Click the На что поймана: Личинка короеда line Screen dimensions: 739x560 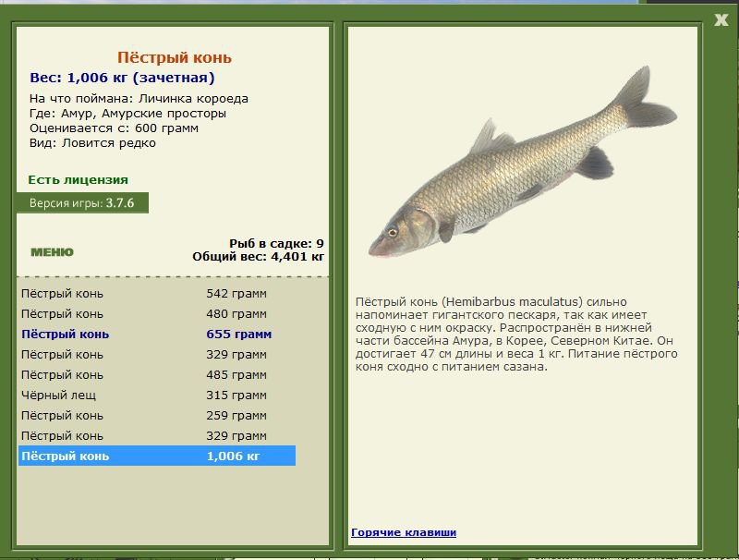[x=139, y=99]
